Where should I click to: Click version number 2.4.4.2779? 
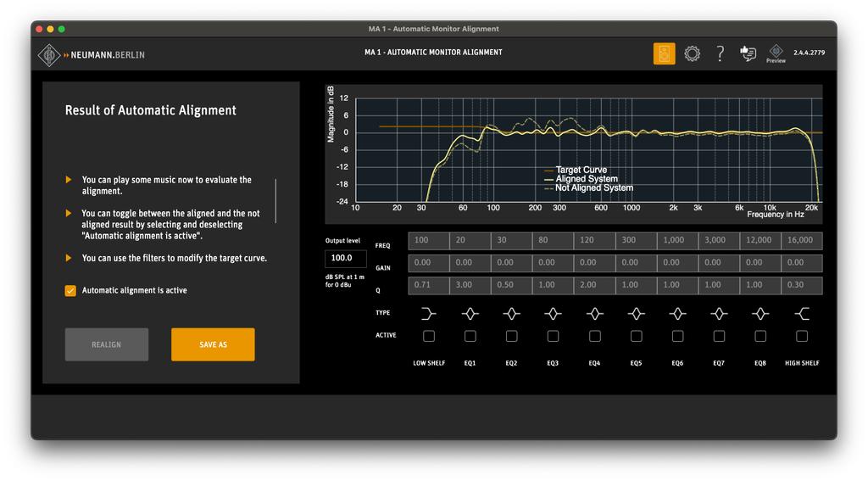coord(809,53)
